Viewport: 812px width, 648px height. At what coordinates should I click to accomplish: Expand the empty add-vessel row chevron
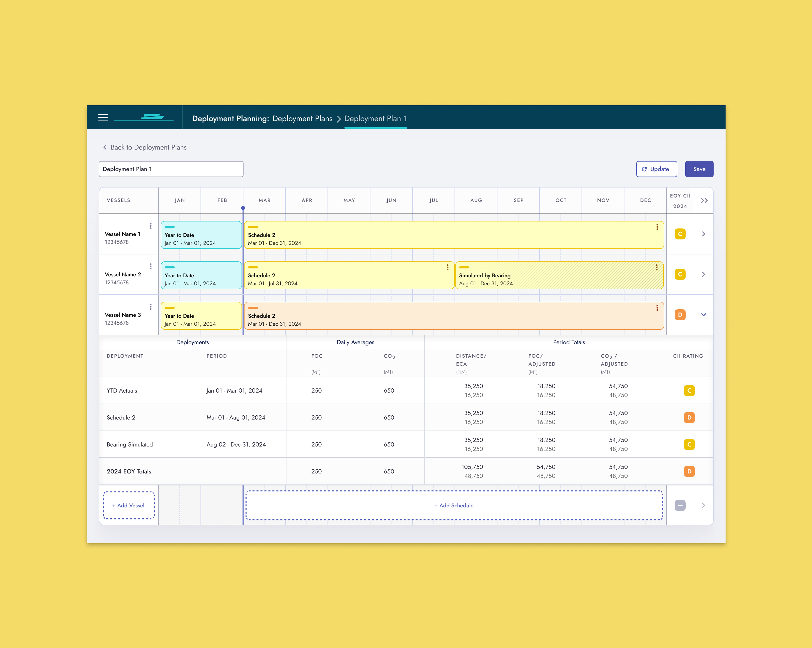[703, 505]
